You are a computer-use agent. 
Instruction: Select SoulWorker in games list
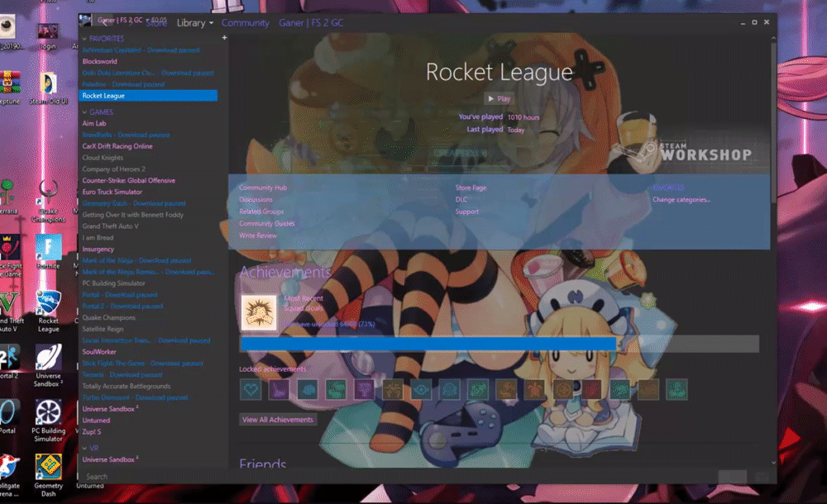[99, 352]
